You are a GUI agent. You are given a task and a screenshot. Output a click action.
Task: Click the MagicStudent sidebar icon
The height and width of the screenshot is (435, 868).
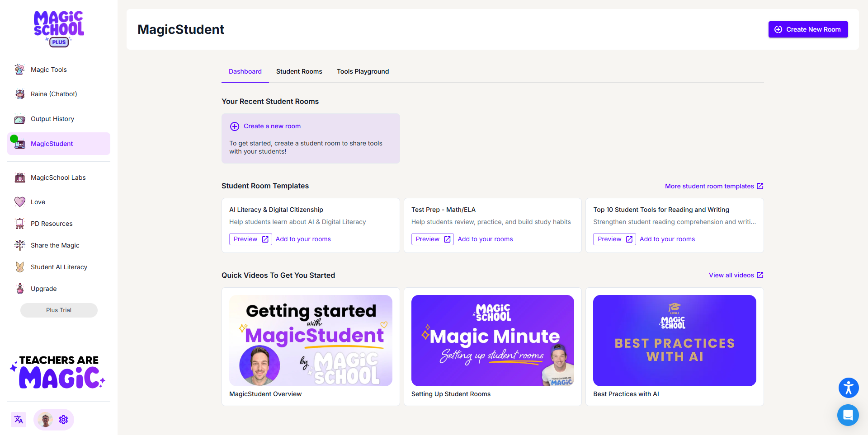pyautogui.click(x=19, y=144)
